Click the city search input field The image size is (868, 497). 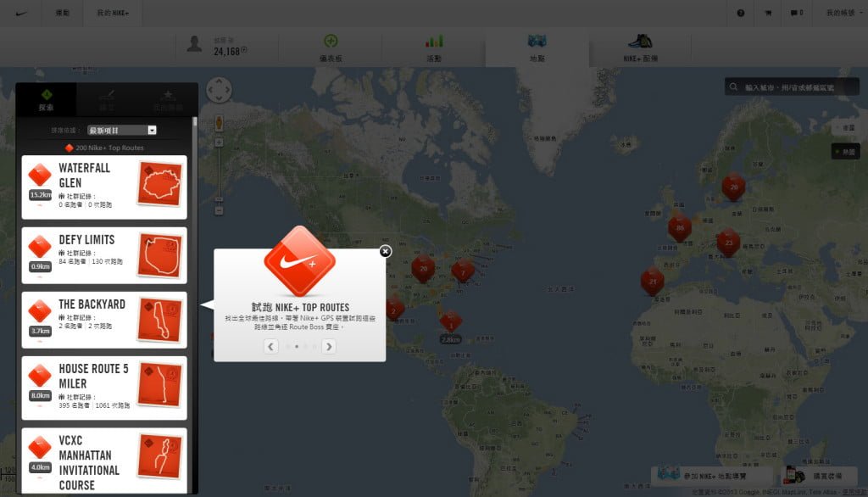795,87
